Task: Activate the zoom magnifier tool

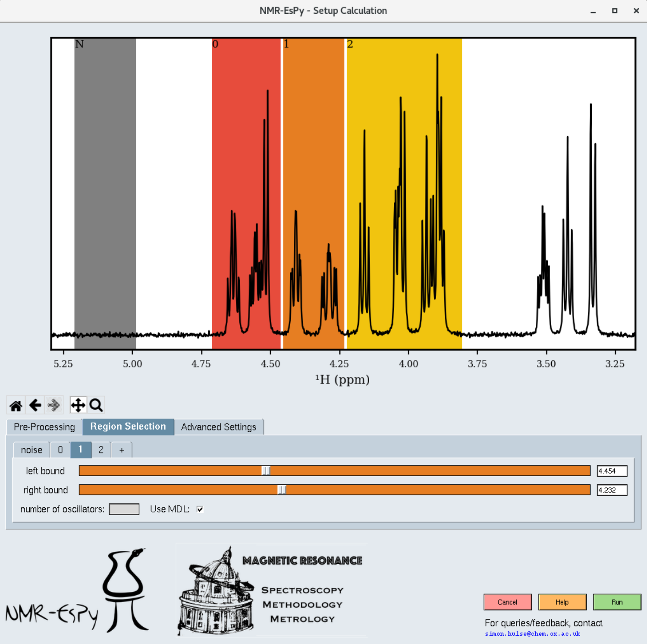Action: (96, 405)
